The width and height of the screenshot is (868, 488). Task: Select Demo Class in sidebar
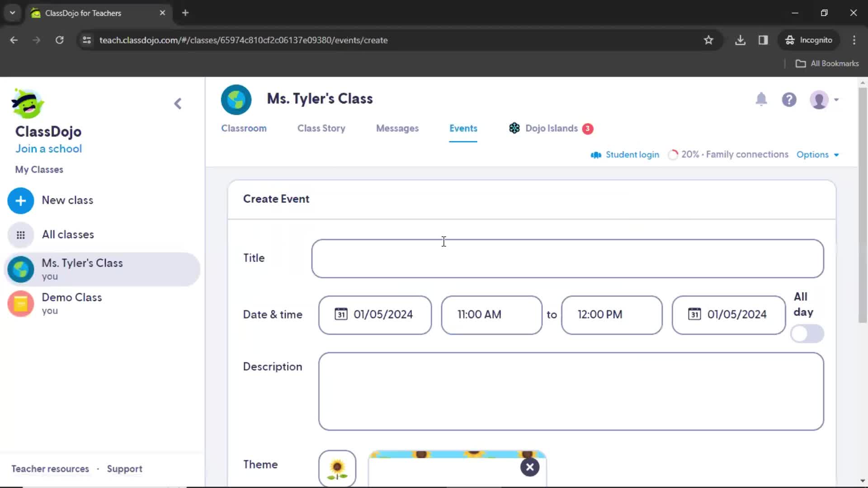(102, 304)
